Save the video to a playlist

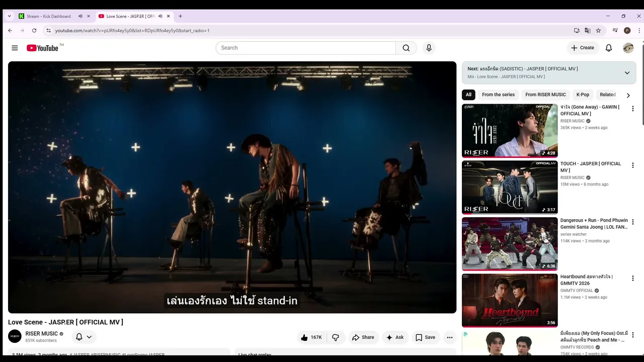point(425,337)
